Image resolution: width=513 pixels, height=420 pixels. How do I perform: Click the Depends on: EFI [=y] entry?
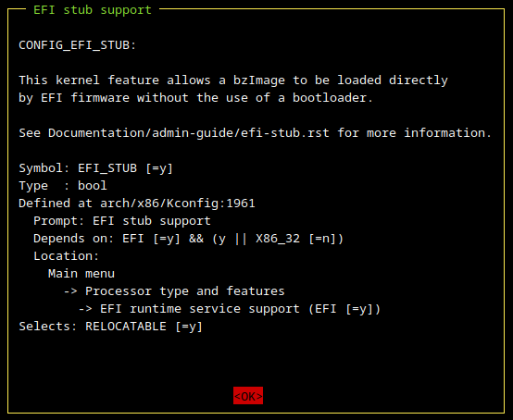(x=106, y=239)
